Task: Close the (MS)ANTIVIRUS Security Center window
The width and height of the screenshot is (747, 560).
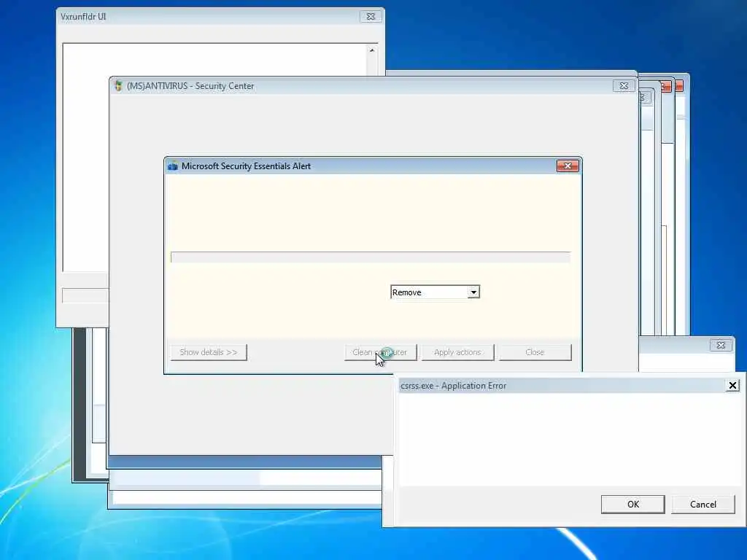Action: coord(624,86)
